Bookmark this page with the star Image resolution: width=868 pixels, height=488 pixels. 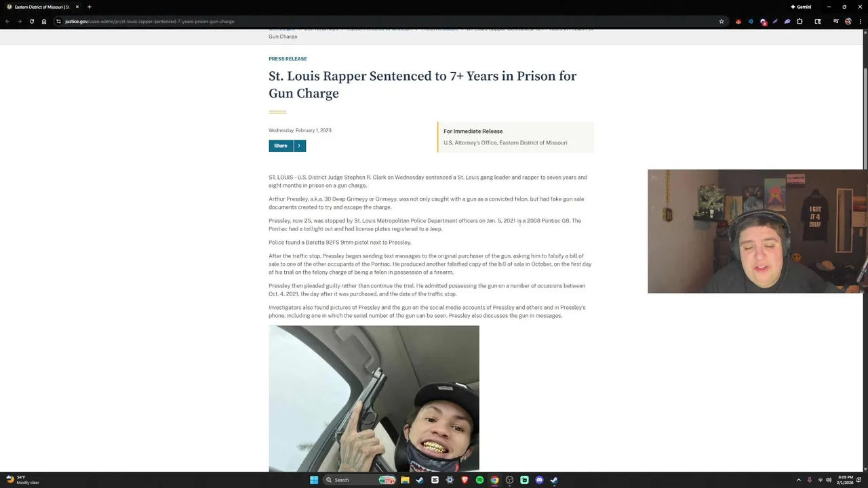[722, 21]
